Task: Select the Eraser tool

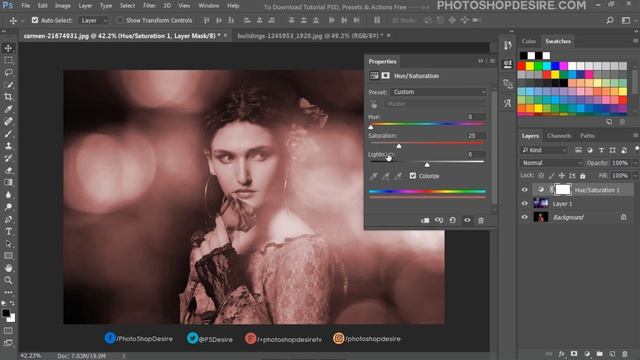Action: click(8, 170)
